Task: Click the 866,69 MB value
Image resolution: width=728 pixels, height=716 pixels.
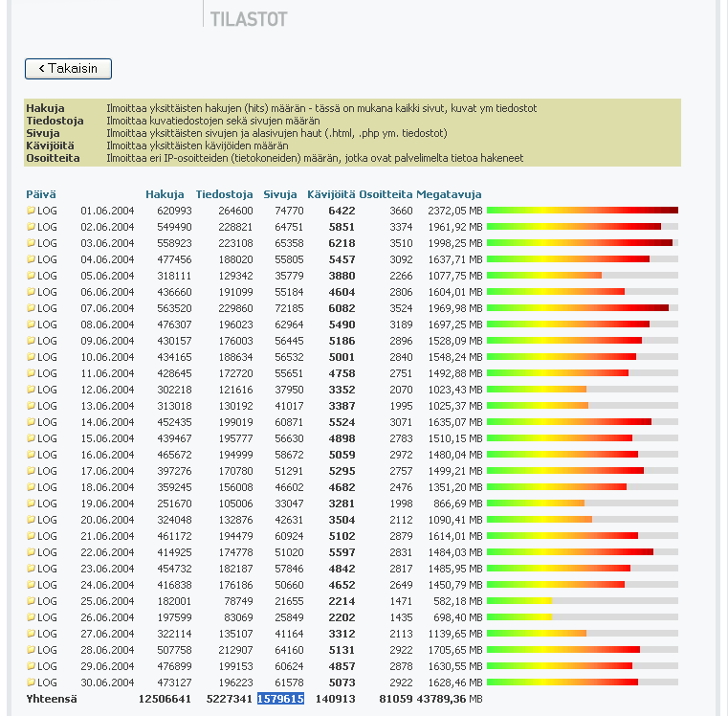Action: tap(458, 503)
